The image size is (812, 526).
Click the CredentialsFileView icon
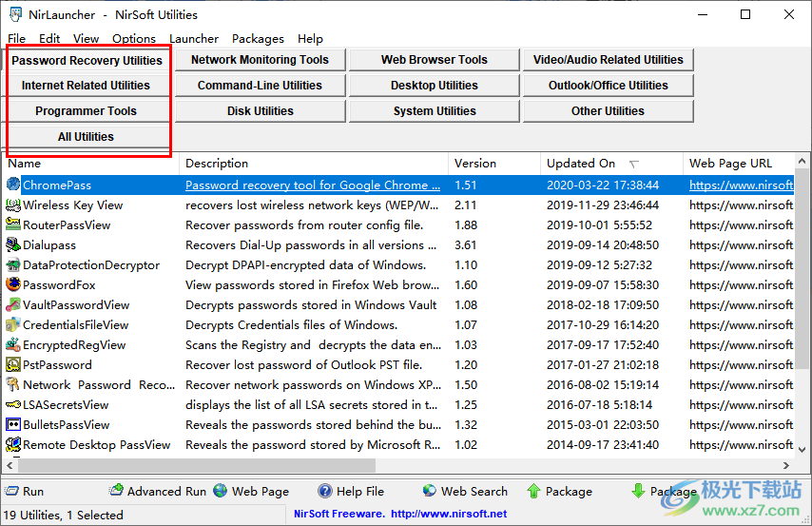click(13, 324)
